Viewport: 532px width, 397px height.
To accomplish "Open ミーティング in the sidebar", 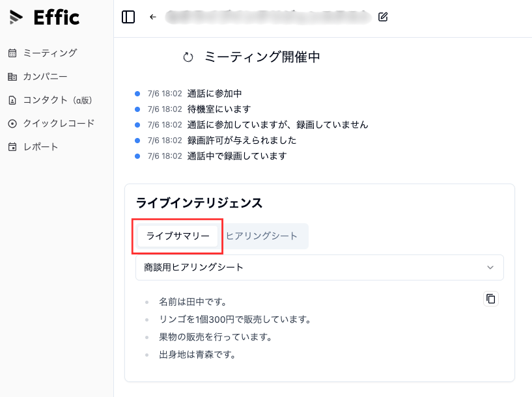I will pyautogui.click(x=43, y=53).
